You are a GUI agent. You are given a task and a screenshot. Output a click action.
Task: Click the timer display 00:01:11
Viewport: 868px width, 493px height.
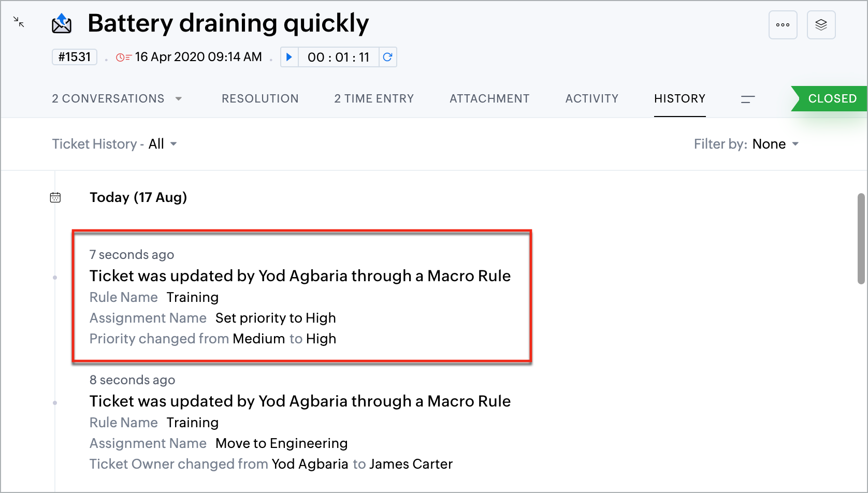pos(338,57)
